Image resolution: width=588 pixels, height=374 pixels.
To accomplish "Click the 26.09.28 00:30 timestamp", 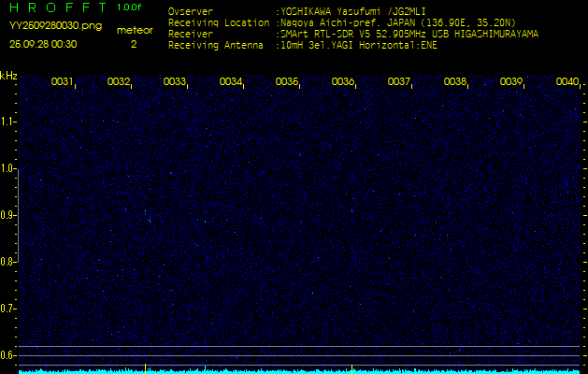I will (43, 44).
